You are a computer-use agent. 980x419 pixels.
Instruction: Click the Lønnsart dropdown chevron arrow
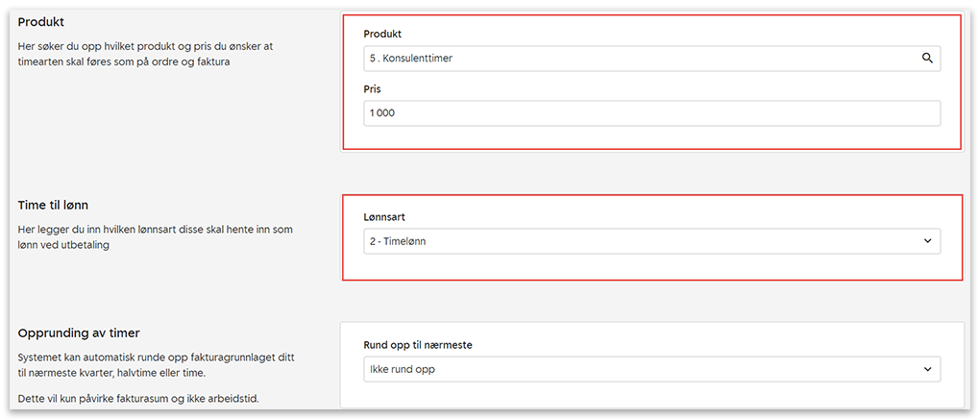[927, 241]
